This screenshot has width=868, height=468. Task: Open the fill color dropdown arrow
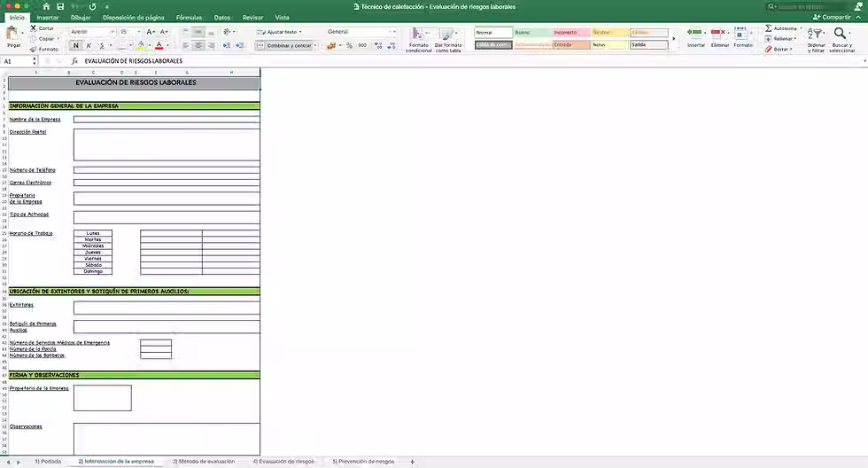pos(150,45)
